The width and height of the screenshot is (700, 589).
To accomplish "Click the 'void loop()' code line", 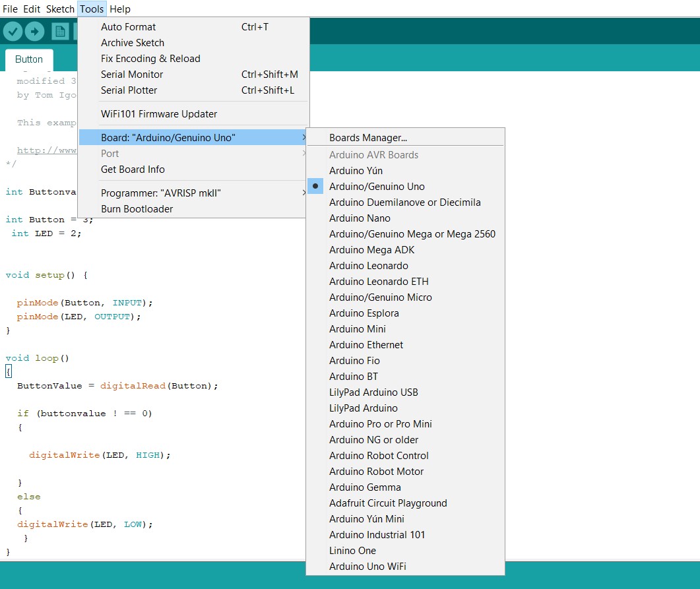I will coord(38,358).
